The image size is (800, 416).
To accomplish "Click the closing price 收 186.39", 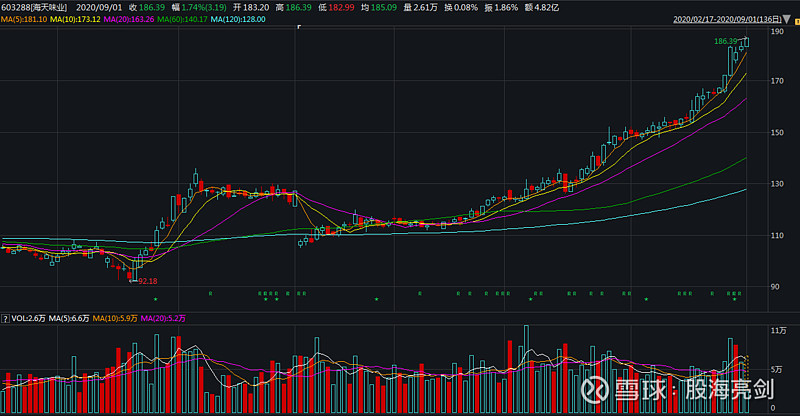I will (147, 8).
